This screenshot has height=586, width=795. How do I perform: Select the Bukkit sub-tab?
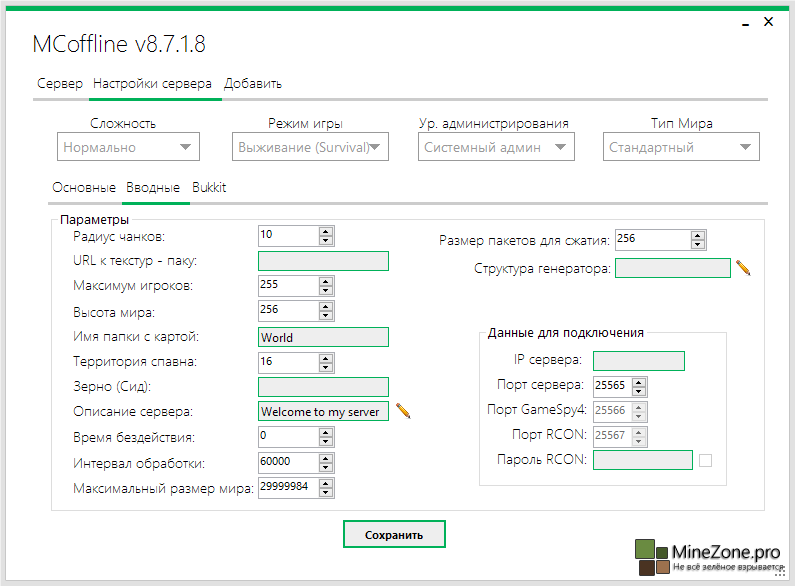(x=209, y=187)
